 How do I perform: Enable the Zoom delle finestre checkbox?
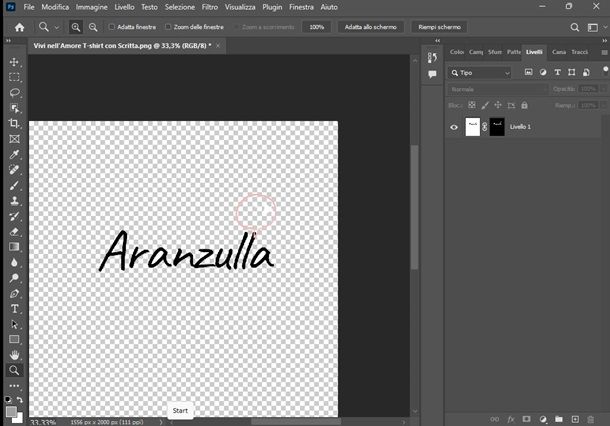pos(168,27)
